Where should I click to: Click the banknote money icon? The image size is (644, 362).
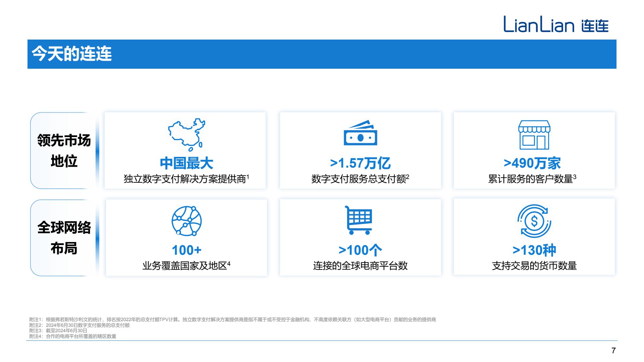pos(361,133)
